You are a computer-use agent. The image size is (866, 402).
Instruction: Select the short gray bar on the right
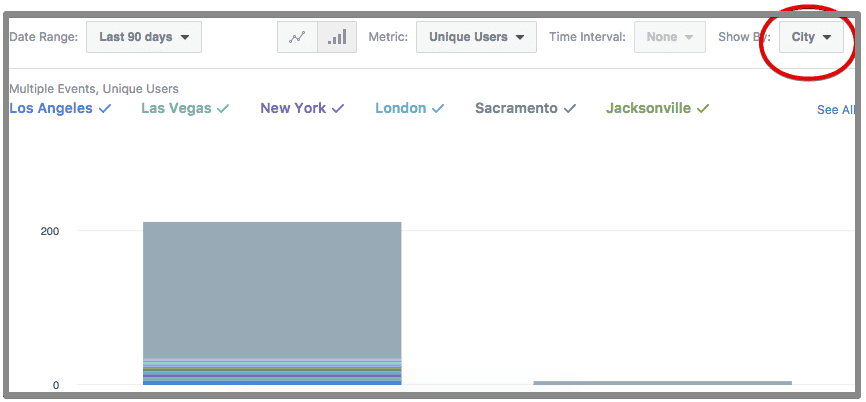(x=662, y=383)
